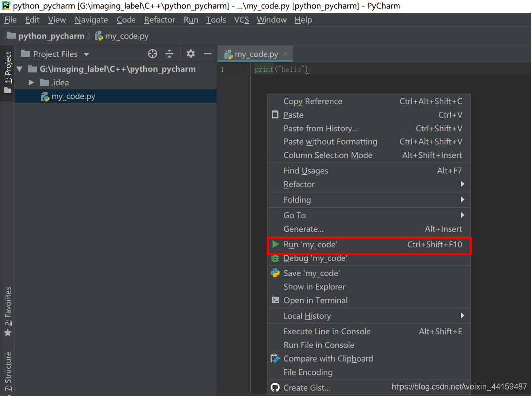Open the File menu

coord(10,20)
